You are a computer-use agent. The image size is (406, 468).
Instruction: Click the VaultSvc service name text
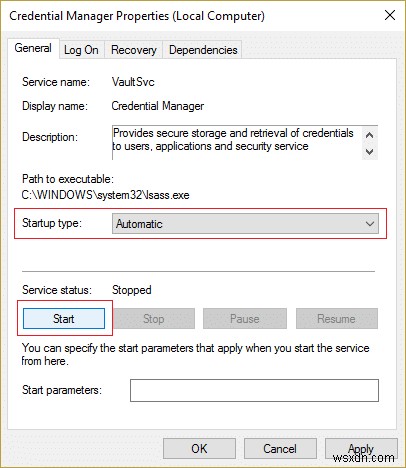click(133, 82)
